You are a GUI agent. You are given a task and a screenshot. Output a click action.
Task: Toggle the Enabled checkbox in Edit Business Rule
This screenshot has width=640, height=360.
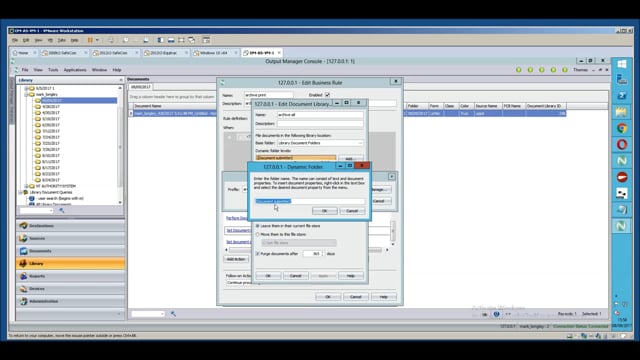coord(327,95)
